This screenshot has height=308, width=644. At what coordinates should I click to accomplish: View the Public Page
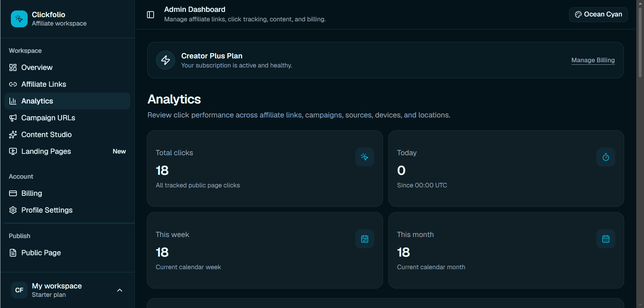tap(67, 253)
